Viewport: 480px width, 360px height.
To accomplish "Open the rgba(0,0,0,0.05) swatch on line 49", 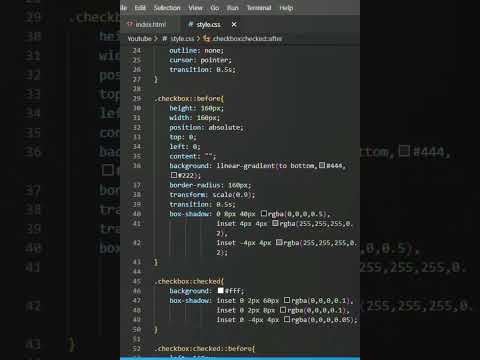I will point(287,319).
